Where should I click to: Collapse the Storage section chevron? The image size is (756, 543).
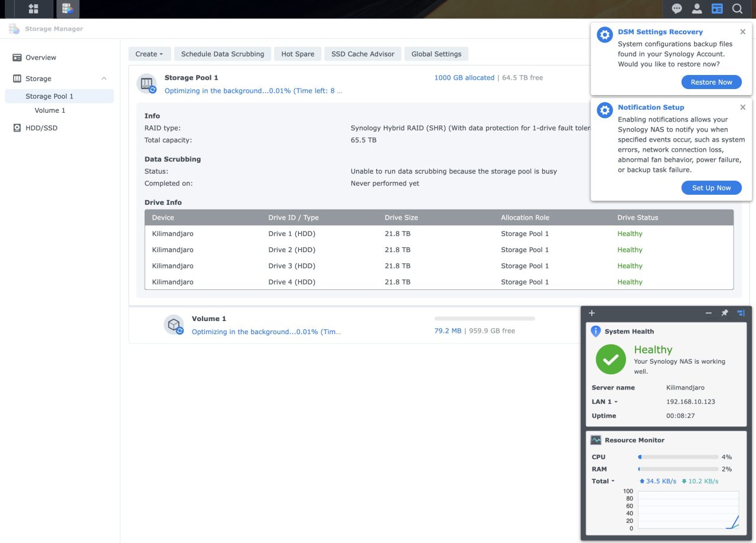coord(104,78)
